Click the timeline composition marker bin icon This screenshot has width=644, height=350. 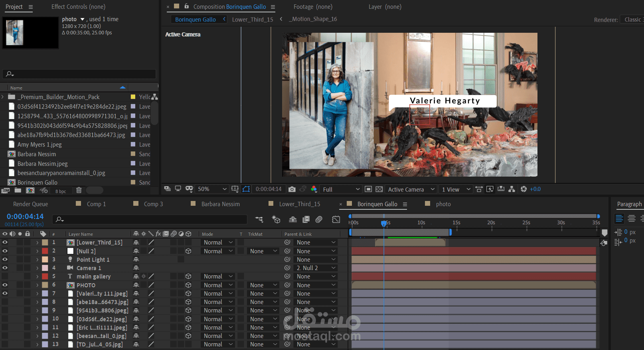point(604,233)
